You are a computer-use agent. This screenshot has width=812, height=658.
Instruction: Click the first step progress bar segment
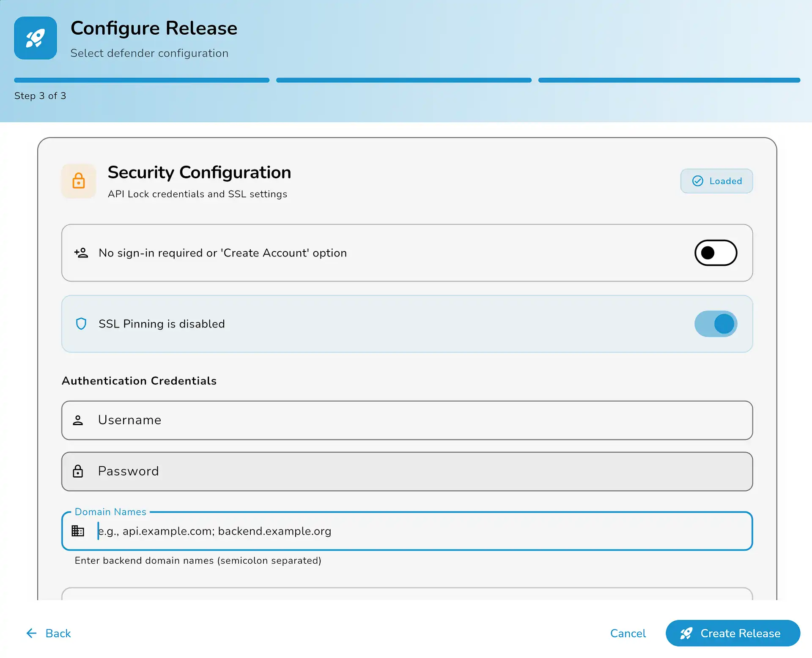click(x=142, y=80)
